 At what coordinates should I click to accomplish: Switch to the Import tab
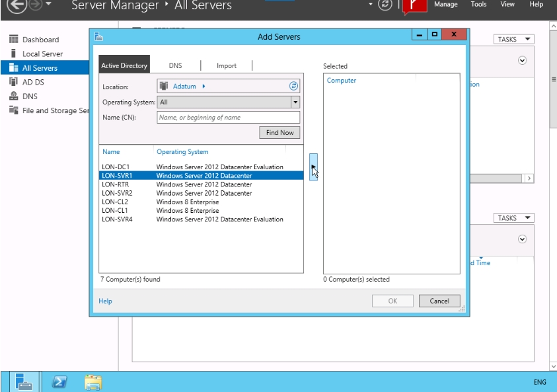coord(226,65)
